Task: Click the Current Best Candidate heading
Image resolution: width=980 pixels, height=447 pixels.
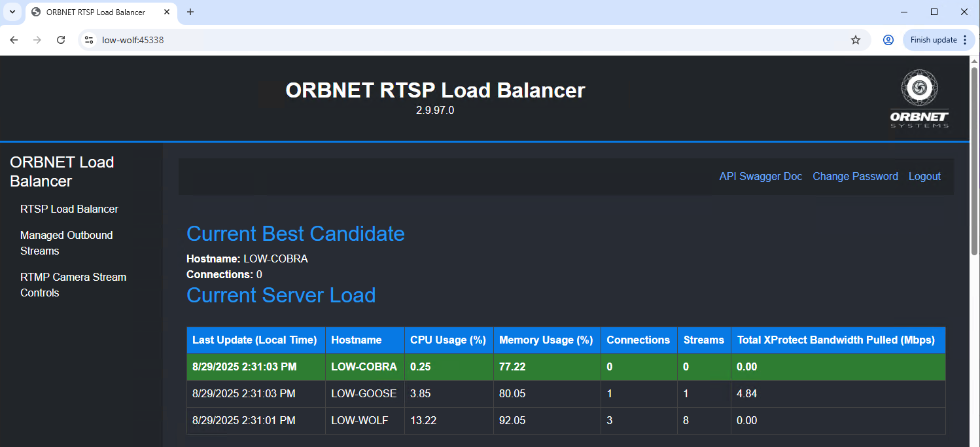Action: [x=296, y=234]
